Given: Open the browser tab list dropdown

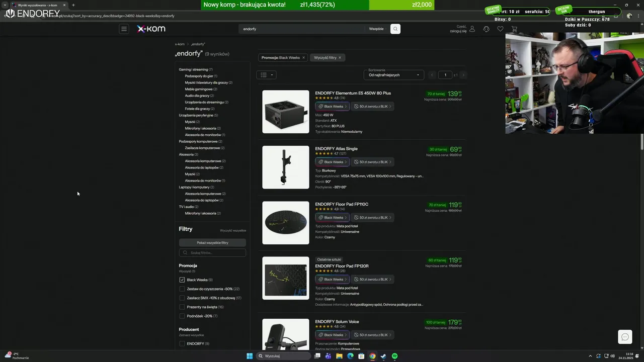Looking at the screenshot, I should coord(5,5).
